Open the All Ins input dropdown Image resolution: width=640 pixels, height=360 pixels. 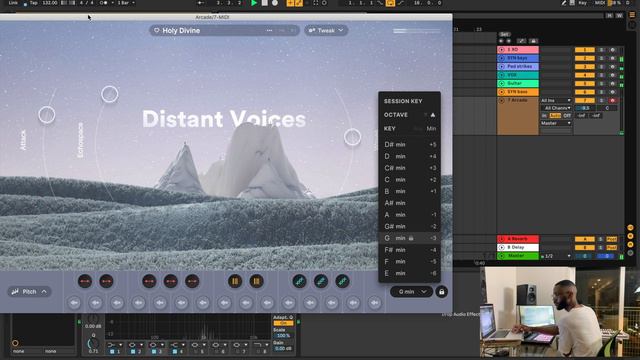point(556,100)
